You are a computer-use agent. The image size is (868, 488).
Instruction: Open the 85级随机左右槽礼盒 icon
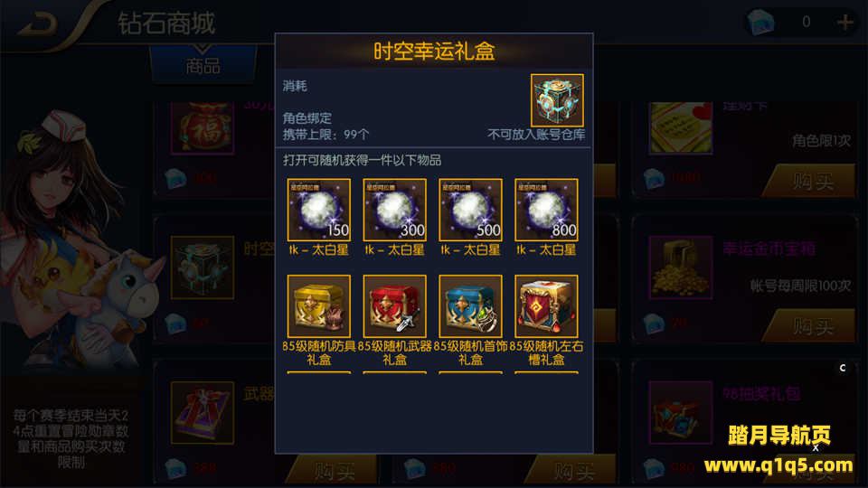(x=546, y=306)
